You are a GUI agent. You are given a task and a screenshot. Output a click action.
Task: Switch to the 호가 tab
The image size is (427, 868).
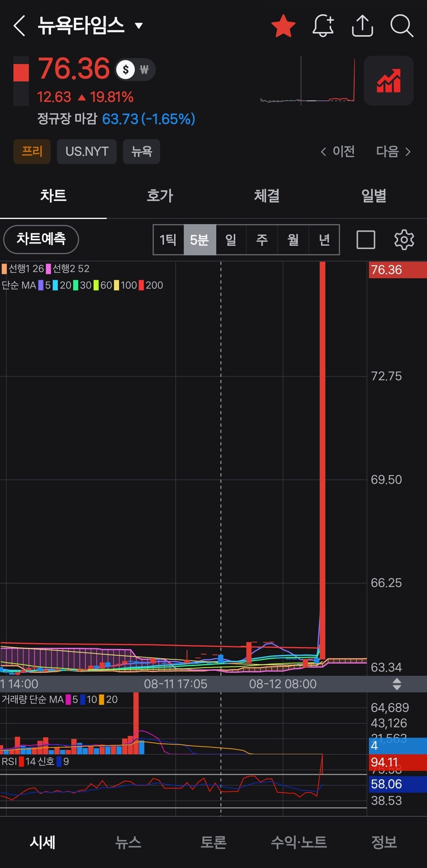tap(160, 196)
